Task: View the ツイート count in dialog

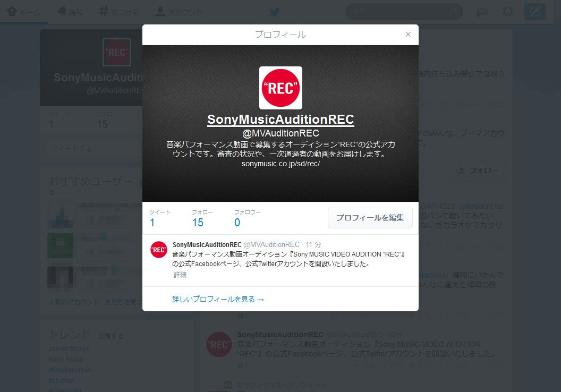Action: pyautogui.click(x=159, y=218)
